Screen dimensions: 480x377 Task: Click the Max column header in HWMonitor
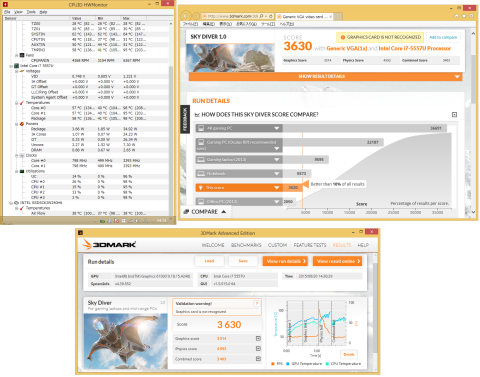(x=134, y=18)
